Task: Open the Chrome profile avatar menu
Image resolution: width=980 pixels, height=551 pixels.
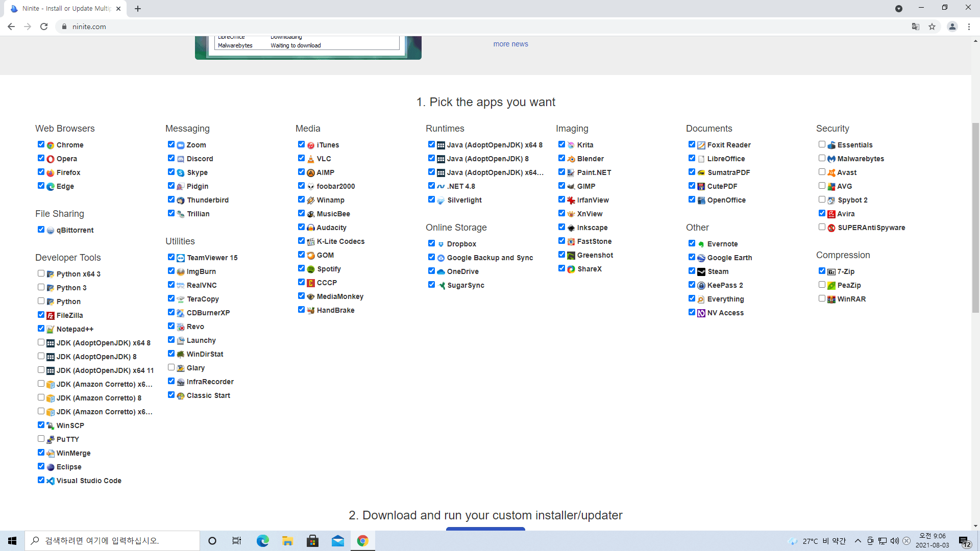Action: pyautogui.click(x=952, y=27)
